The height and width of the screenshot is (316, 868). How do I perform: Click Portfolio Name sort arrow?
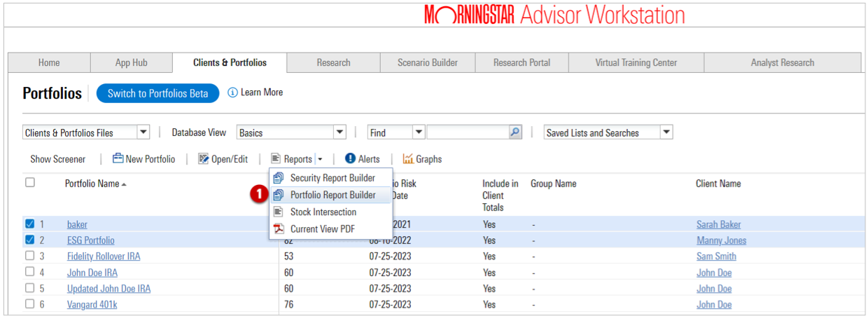124,184
